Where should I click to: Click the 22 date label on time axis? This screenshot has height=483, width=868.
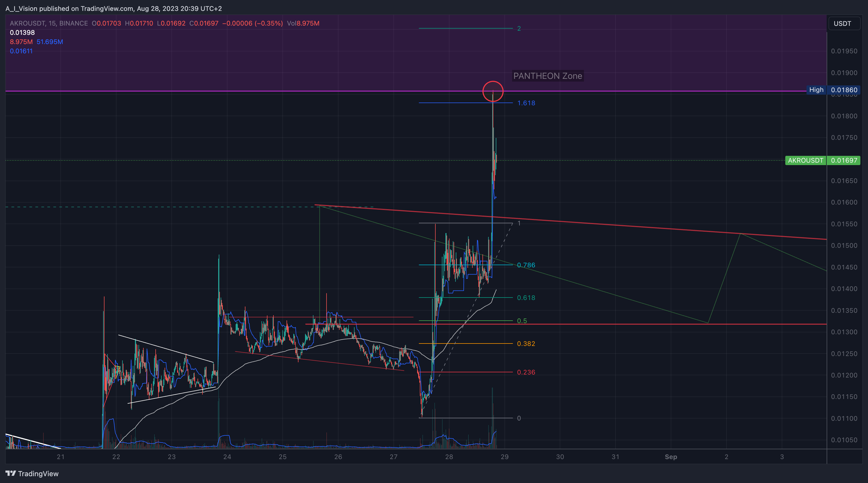coord(116,457)
